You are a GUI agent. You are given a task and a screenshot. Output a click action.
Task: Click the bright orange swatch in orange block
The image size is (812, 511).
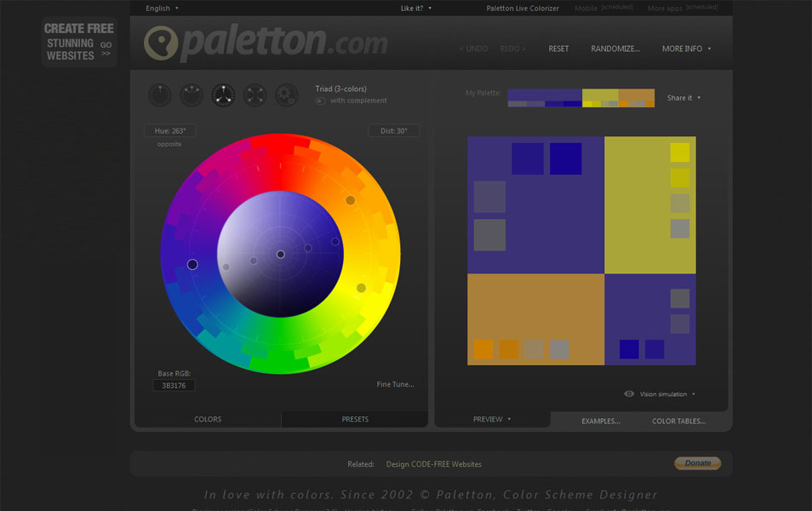(x=483, y=349)
